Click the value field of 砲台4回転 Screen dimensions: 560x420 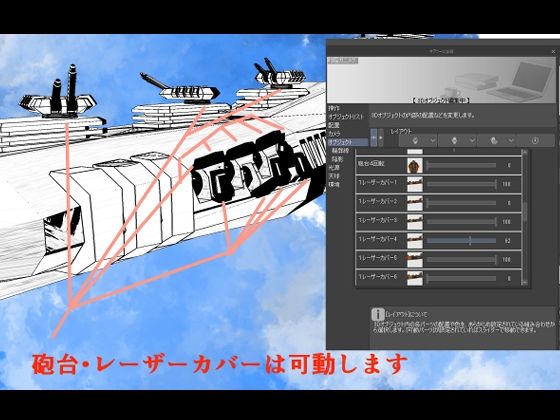[x=508, y=165]
